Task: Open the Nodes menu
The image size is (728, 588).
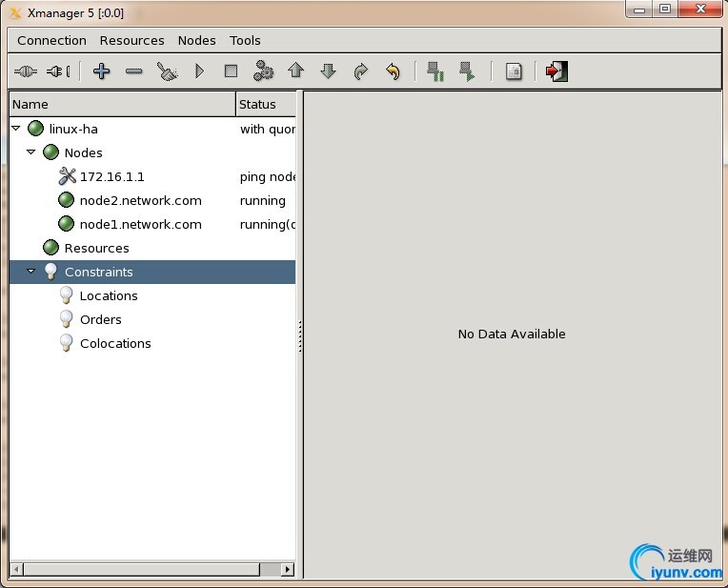Action: click(x=197, y=40)
